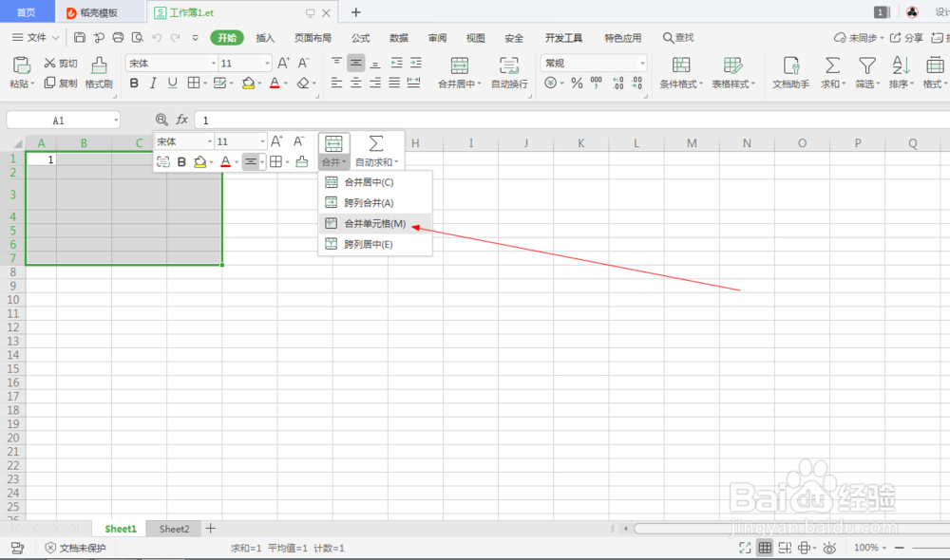
Task: Click the Eraser clear-format icon
Action: coord(303,83)
